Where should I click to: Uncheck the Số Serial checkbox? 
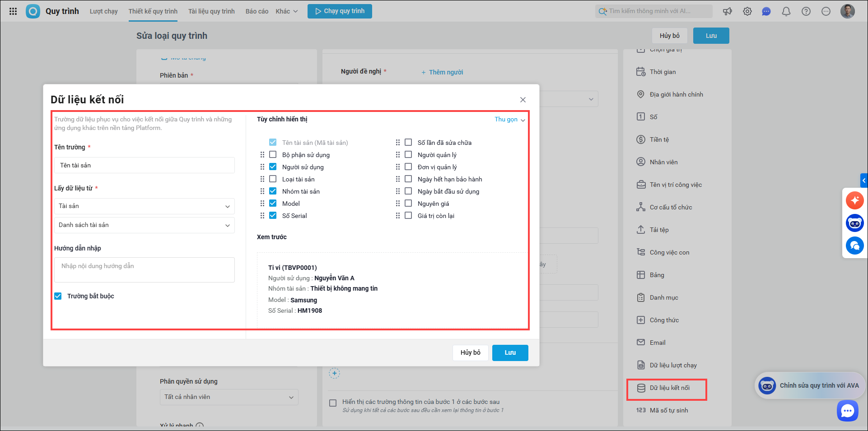[273, 216]
